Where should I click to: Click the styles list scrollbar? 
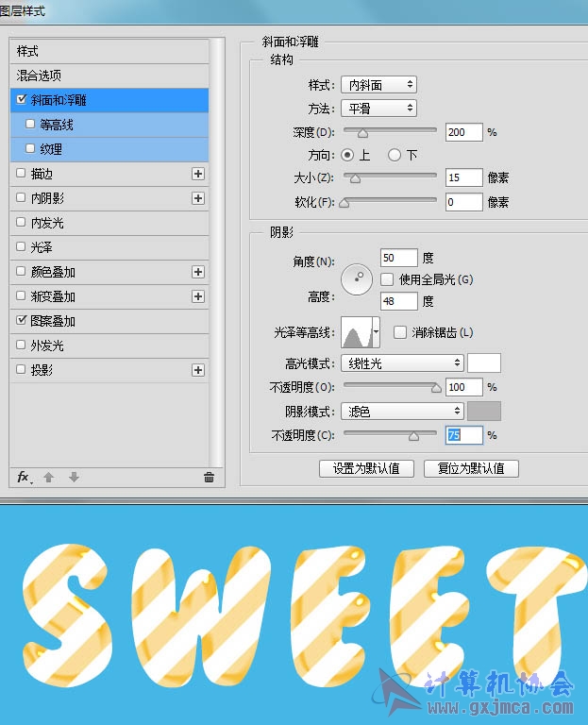(216, 252)
